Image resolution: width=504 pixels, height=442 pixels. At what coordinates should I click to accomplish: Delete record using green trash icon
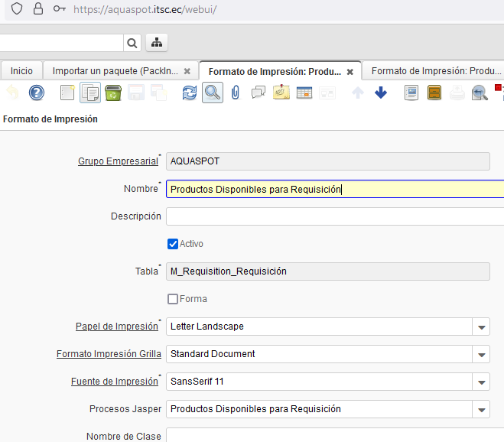[113, 93]
